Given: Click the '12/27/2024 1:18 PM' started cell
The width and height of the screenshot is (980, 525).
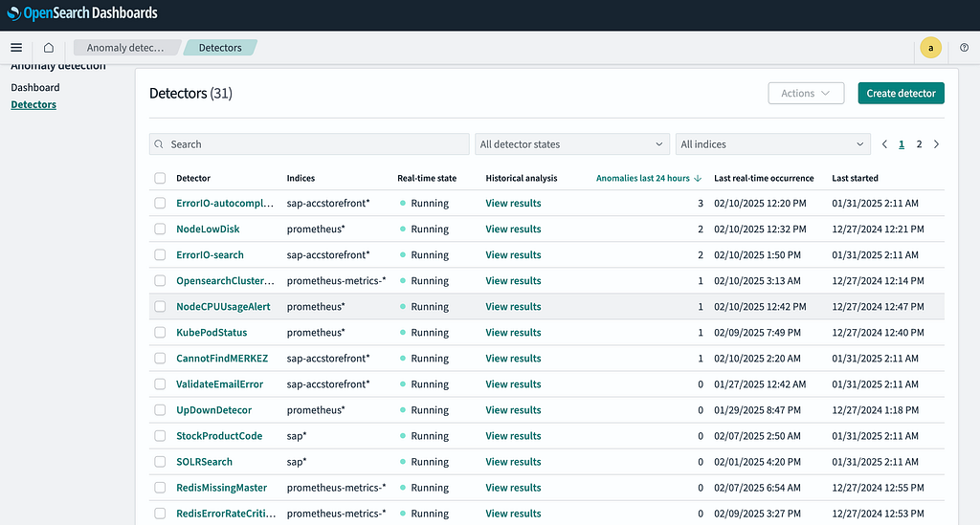Looking at the screenshot, I should tap(875, 410).
